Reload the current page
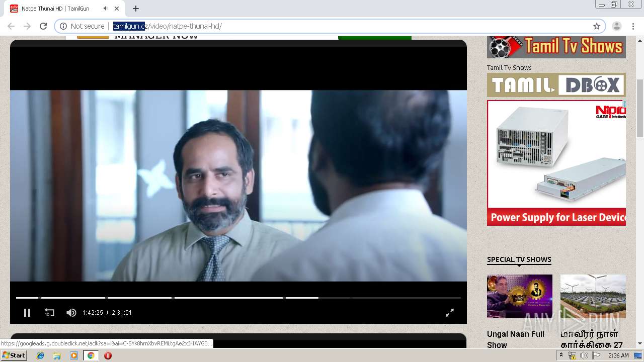Viewport: 644px width, 362px height. point(43,26)
